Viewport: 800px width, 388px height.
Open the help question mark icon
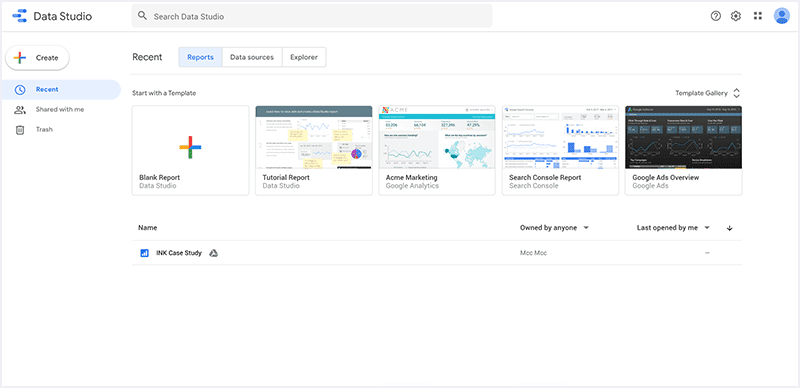(x=716, y=16)
